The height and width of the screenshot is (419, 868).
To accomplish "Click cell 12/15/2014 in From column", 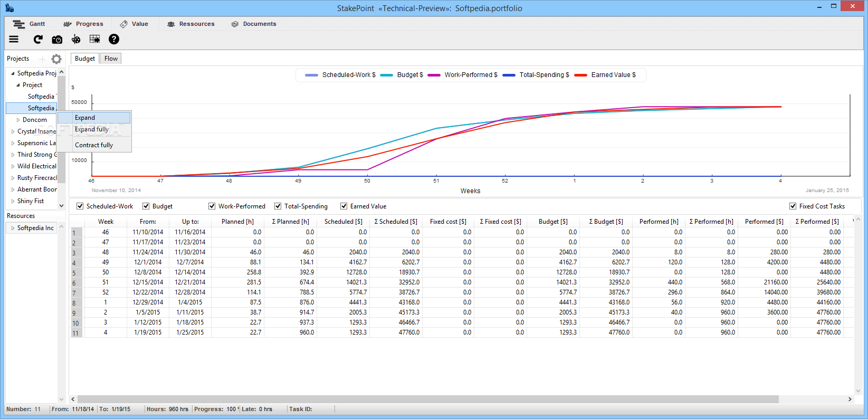I will (x=148, y=282).
